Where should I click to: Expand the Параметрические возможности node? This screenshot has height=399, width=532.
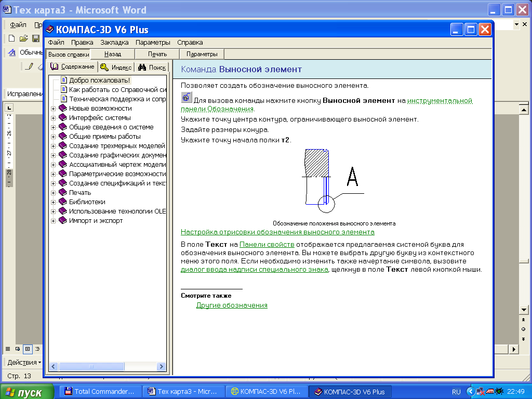point(54,175)
